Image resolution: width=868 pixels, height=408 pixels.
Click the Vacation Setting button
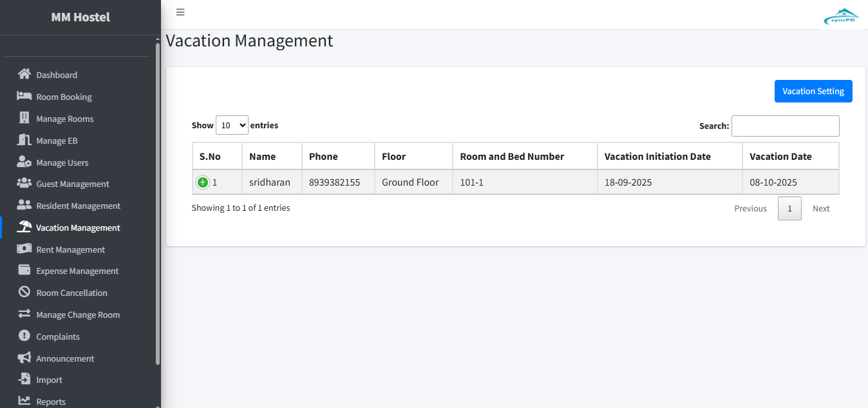click(x=813, y=92)
